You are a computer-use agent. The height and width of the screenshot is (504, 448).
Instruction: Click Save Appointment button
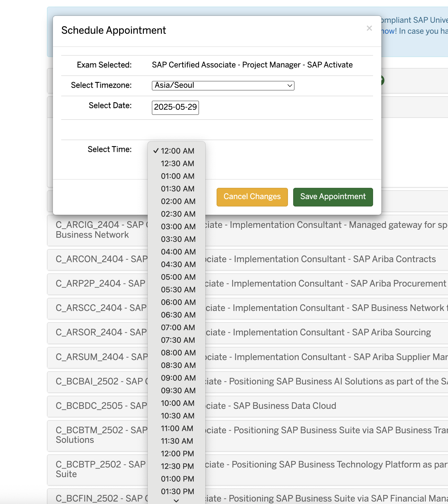tap(333, 197)
